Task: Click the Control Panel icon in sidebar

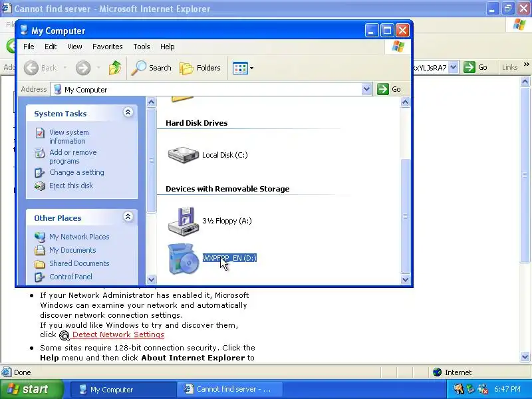Action: [x=40, y=277]
